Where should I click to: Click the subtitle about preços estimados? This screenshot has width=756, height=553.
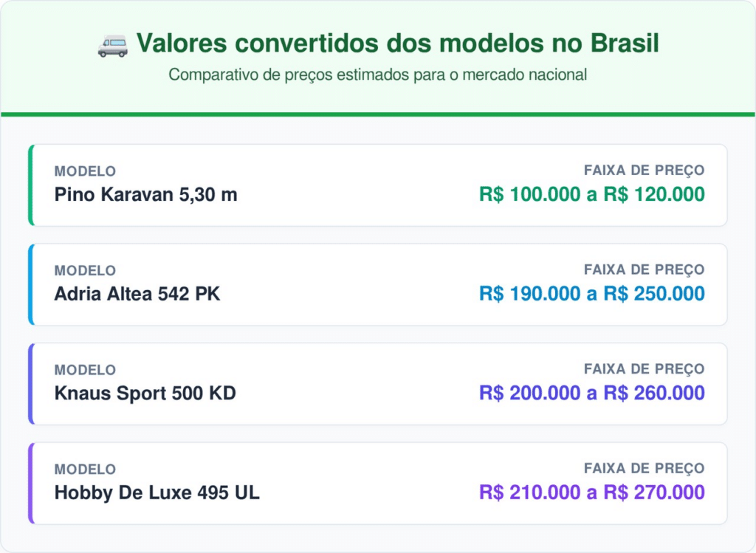[377, 75]
